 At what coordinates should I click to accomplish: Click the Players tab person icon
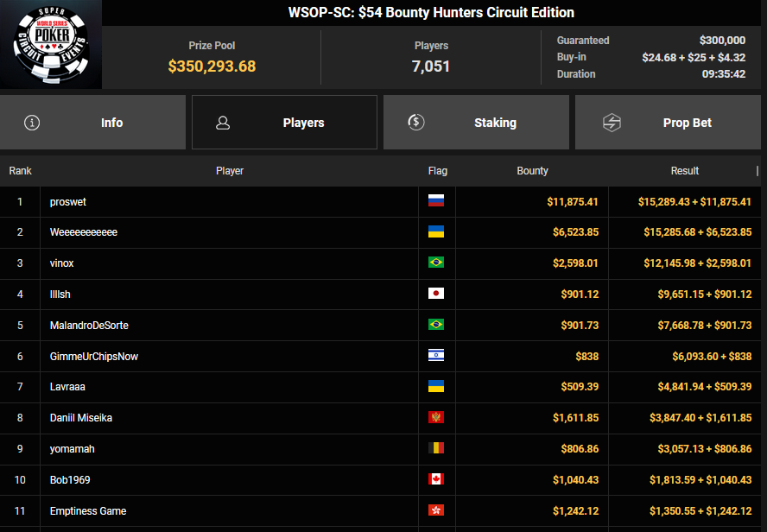(x=223, y=123)
